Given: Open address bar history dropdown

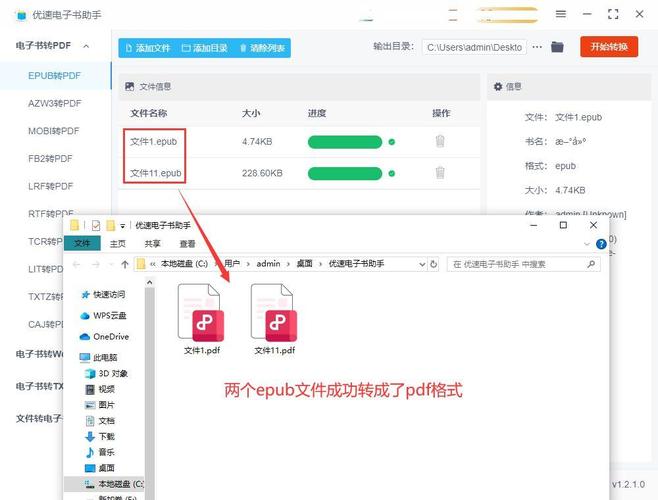Looking at the screenshot, I should pos(422,264).
